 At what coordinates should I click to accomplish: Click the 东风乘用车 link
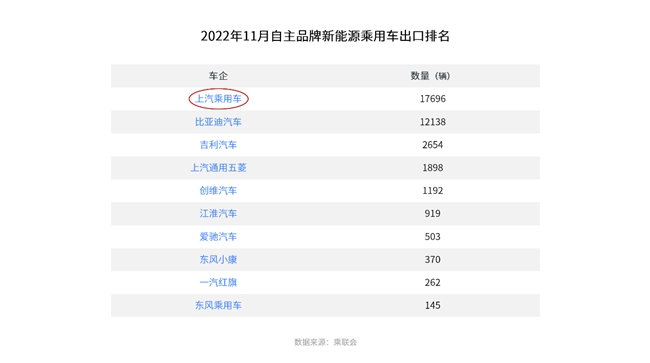click(x=218, y=305)
